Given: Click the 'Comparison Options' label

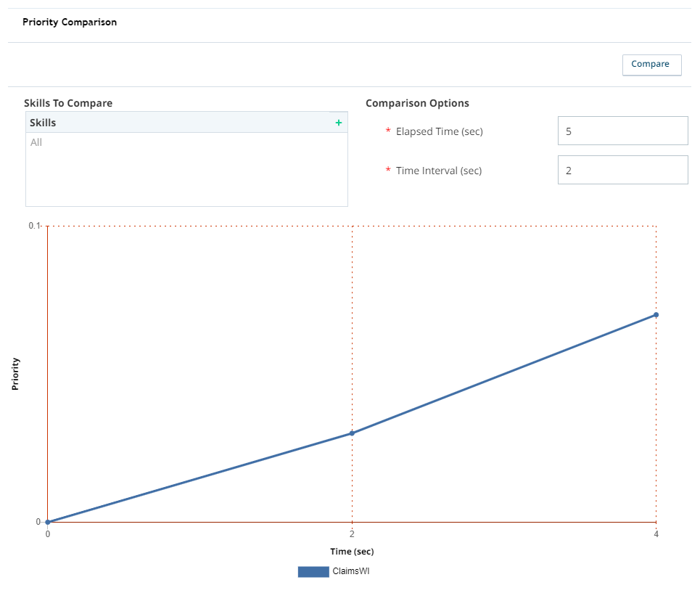Looking at the screenshot, I should tap(417, 103).
